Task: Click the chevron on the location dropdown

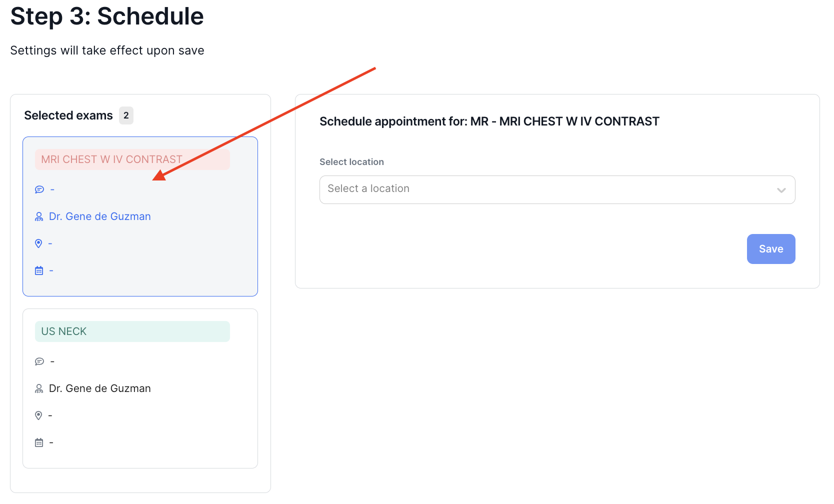Action: (780, 190)
